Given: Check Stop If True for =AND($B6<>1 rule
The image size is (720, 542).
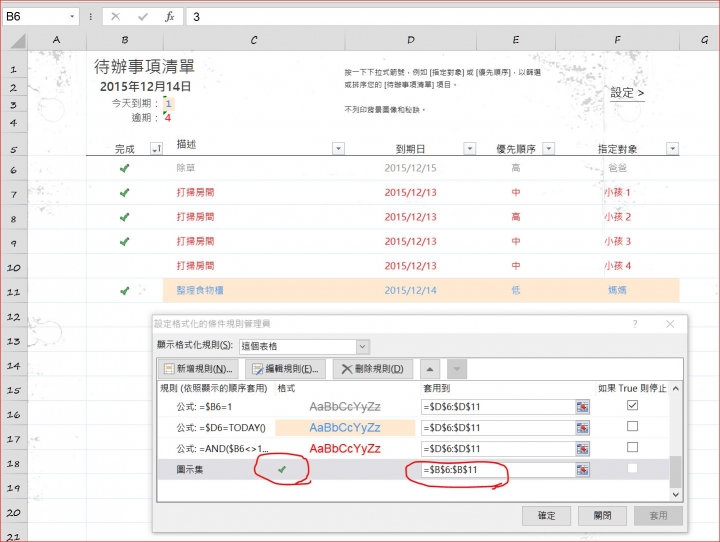Looking at the screenshot, I should (x=631, y=448).
